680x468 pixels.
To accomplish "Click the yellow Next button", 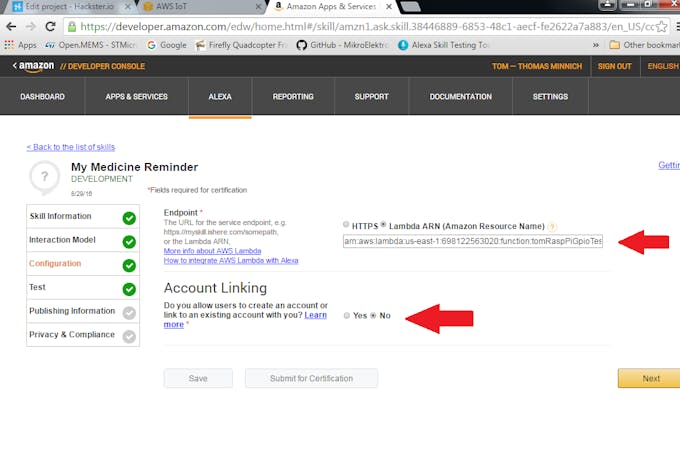I will click(x=649, y=378).
